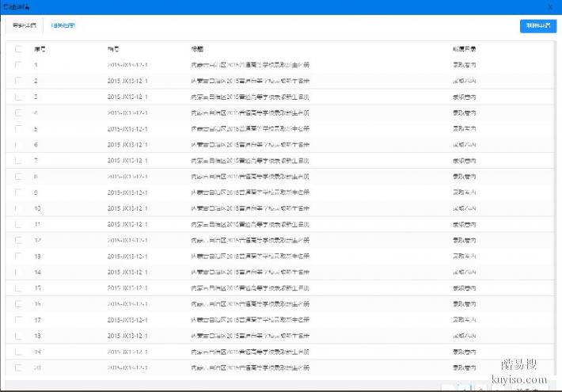Close the dialog with the X icon
The width and height of the screenshot is (562, 392).
550,7
